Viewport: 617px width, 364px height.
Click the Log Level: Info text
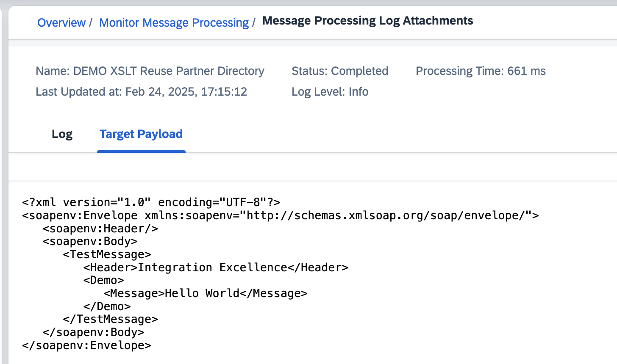(330, 92)
